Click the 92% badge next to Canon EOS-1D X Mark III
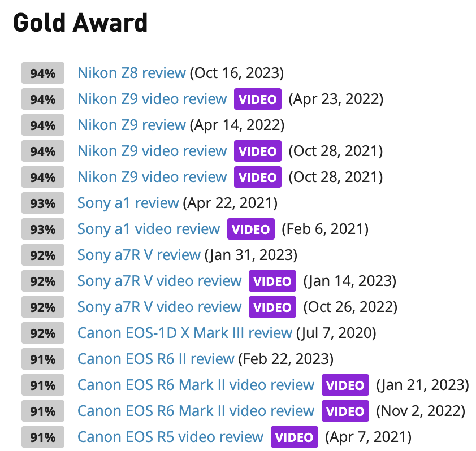 (42, 333)
